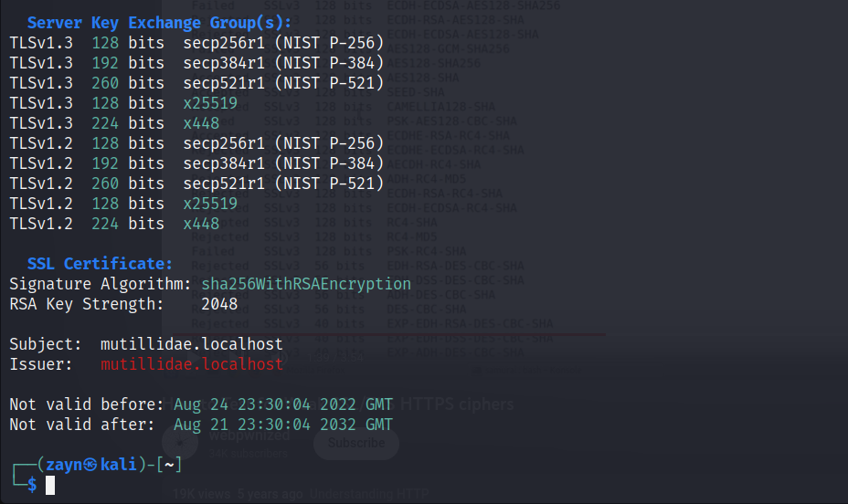Click 'TLSv1.3' label on the secp256r1 row

[x=41, y=43]
